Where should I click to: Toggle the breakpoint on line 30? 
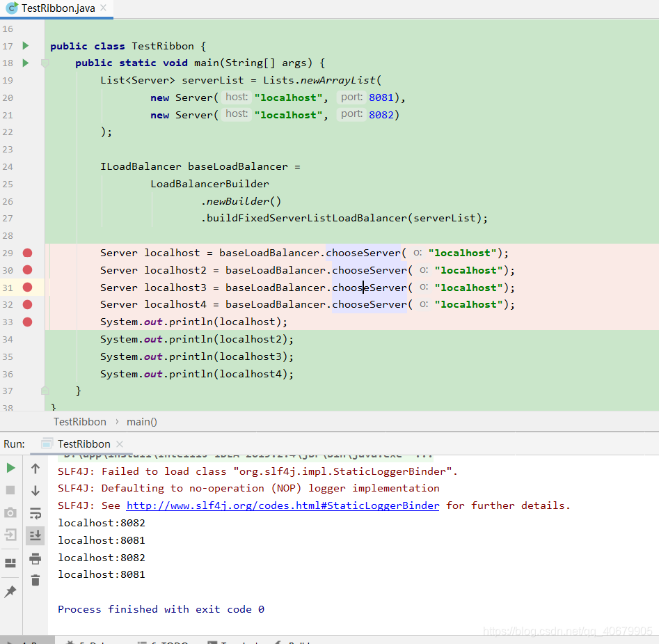point(27,270)
